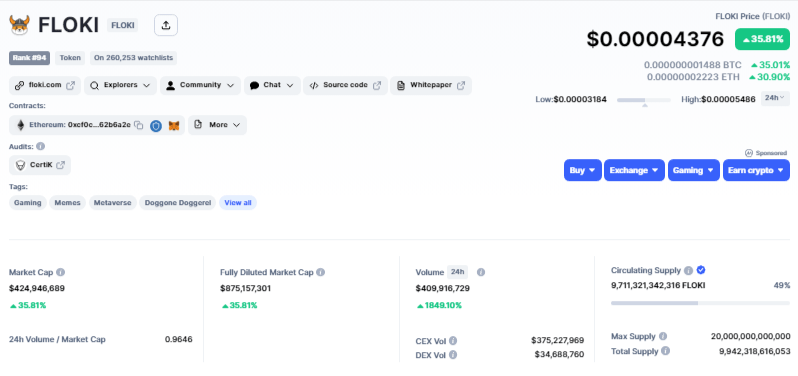This screenshot has height=376, width=798.
Task: Click the share upload button
Action: point(166,25)
